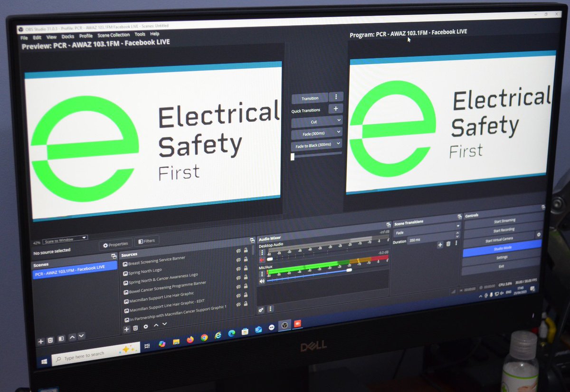Add a quick transition with plus button
The height and width of the screenshot is (392, 570).
pos(336,109)
